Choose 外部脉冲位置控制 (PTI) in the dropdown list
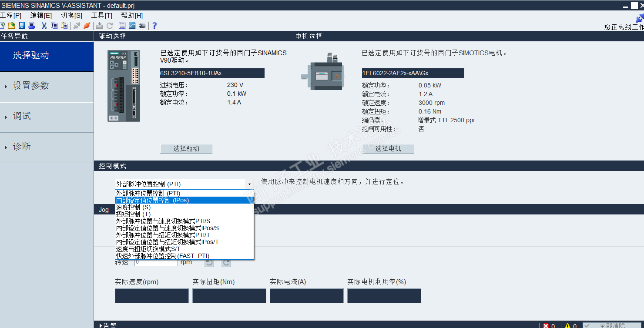This screenshot has width=644, height=328. click(184, 193)
